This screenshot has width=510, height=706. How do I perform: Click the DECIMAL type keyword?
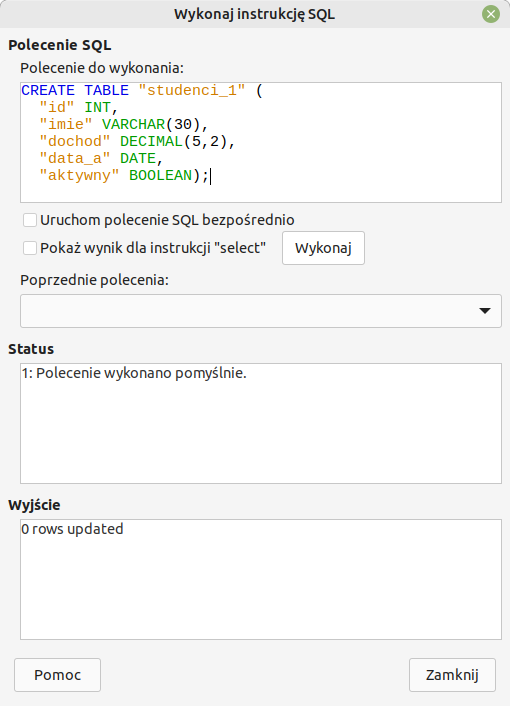pos(151,142)
